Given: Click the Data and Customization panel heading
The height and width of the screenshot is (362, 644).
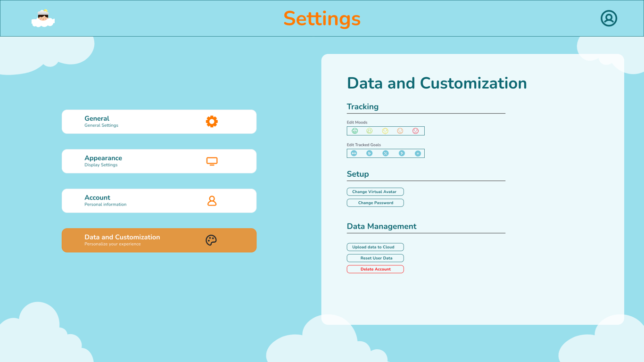Looking at the screenshot, I should click(437, 83).
